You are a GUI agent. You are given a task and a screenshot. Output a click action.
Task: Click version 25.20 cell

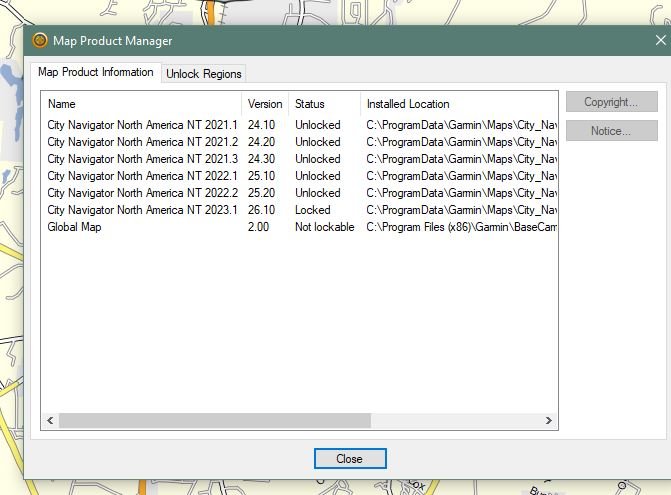coord(261,193)
